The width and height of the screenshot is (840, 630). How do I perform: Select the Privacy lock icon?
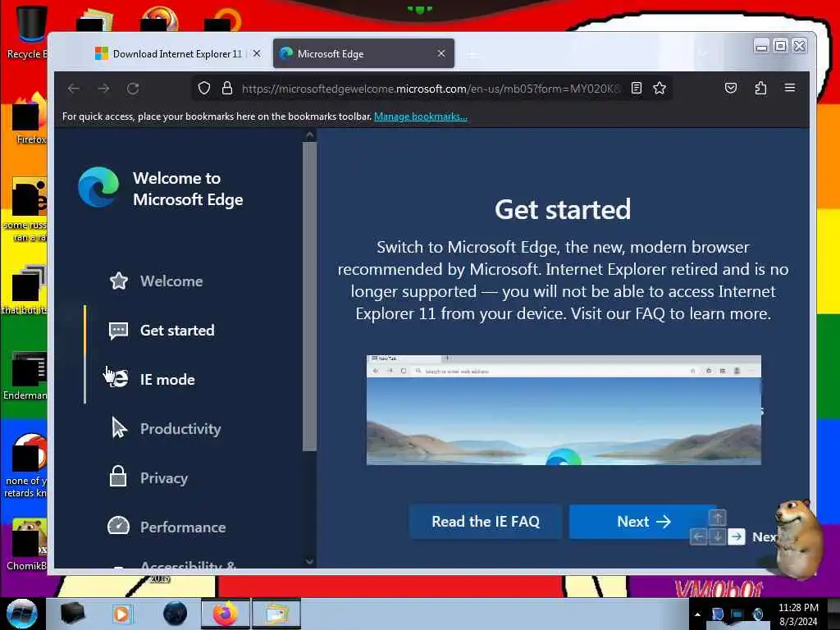point(118,477)
